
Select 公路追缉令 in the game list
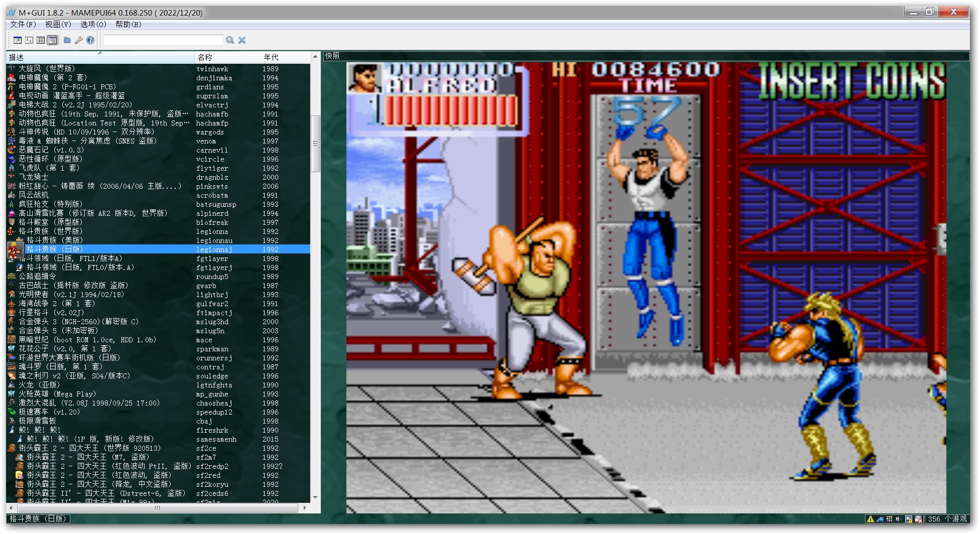pos(158,276)
